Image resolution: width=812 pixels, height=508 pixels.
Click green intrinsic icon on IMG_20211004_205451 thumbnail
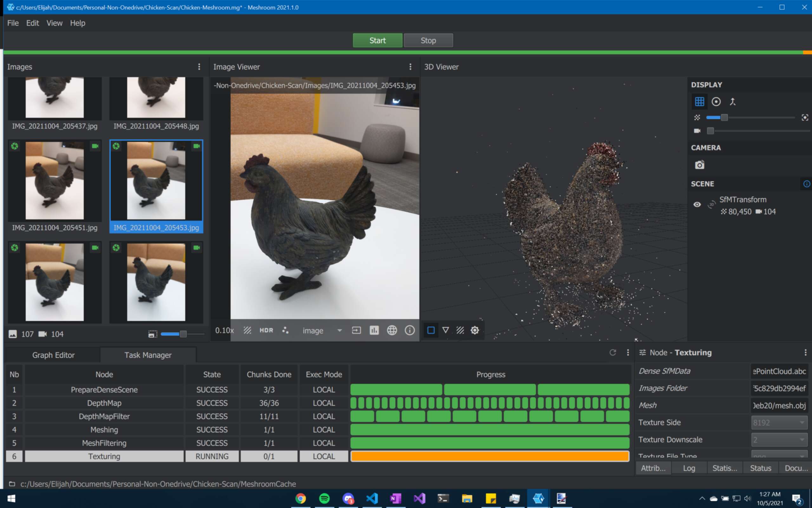[x=14, y=146]
